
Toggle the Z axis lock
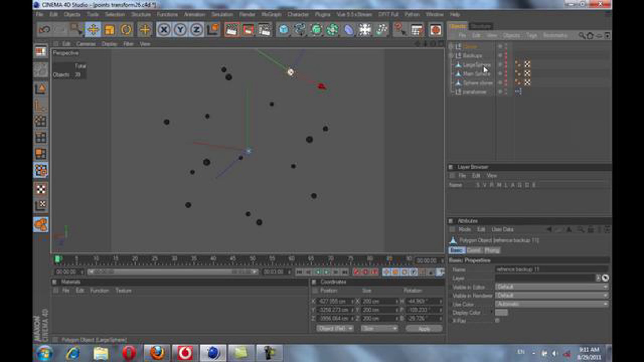pos(196,29)
